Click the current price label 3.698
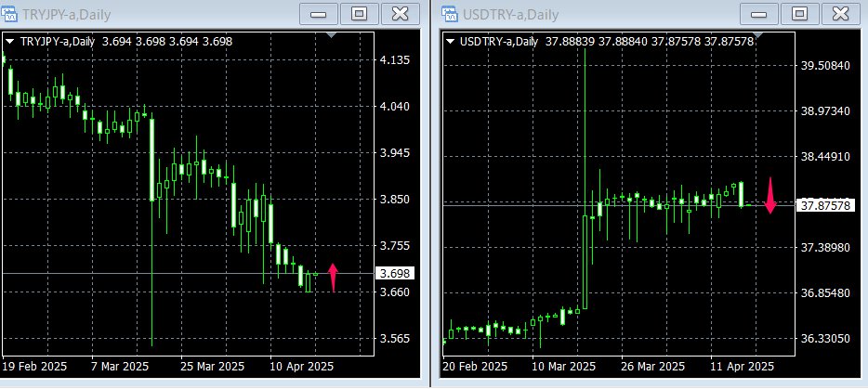Image resolution: width=868 pixels, height=389 pixels. coord(395,273)
